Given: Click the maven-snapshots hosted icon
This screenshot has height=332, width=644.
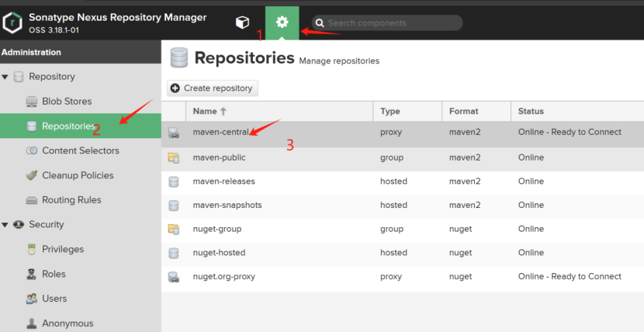Looking at the screenshot, I should [x=174, y=206].
